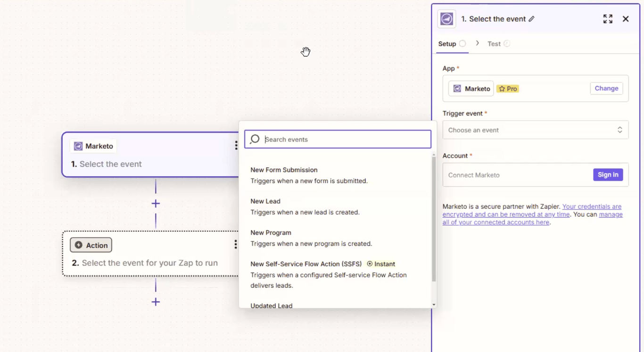Click the "Triggers when a new form is submitted." text
This screenshot has height=352, width=644.
(309, 181)
